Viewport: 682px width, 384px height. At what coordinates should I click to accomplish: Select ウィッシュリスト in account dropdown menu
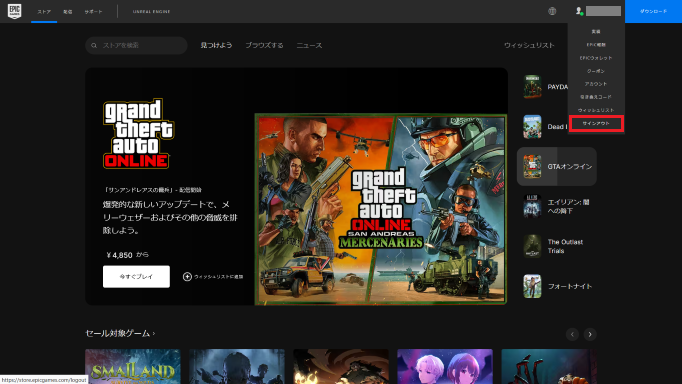point(596,110)
